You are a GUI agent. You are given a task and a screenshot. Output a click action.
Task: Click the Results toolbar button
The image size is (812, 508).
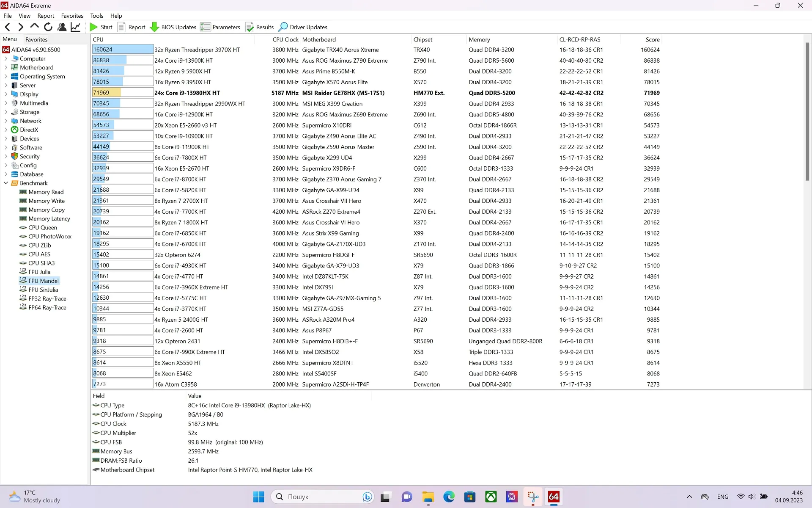tap(260, 27)
